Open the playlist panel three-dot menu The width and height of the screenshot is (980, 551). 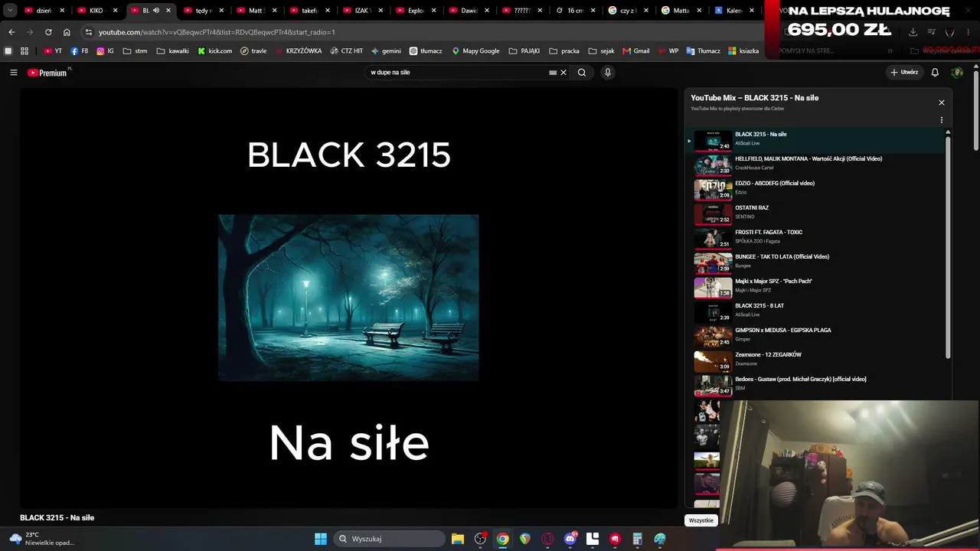pyautogui.click(x=942, y=120)
